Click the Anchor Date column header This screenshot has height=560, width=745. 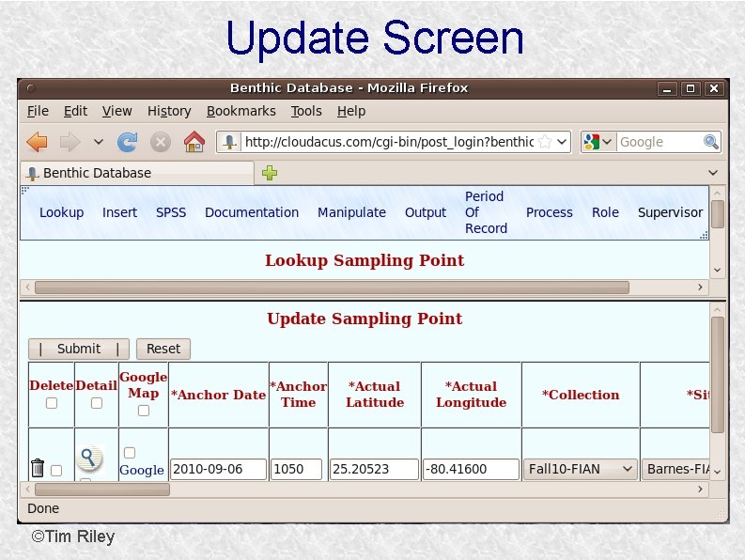pyautogui.click(x=218, y=395)
